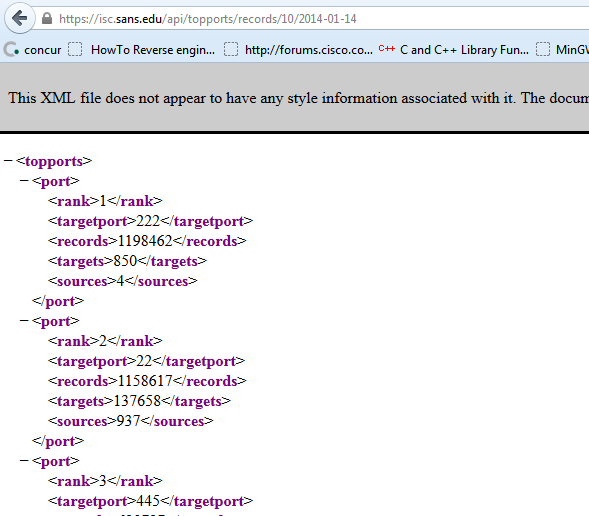589x516 pixels.
Task: Collapse the root topports element
Action: (8, 161)
